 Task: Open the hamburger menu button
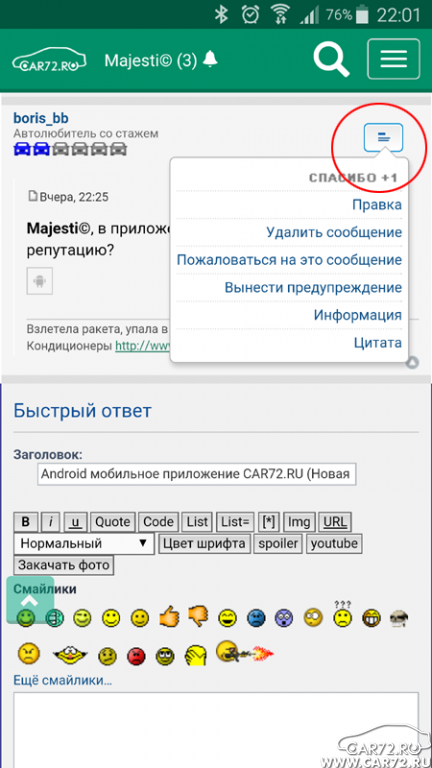coord(394,59)
